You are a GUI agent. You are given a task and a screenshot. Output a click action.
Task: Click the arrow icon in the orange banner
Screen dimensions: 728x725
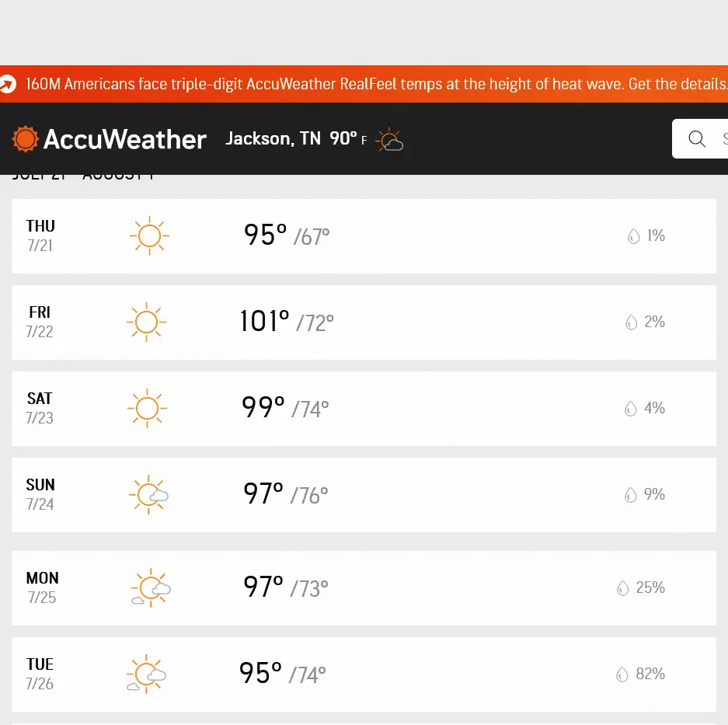click(9, 84)
